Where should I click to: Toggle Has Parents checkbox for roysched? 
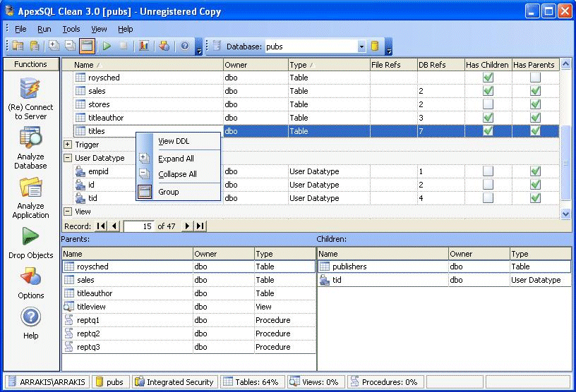tap(535, 78)
